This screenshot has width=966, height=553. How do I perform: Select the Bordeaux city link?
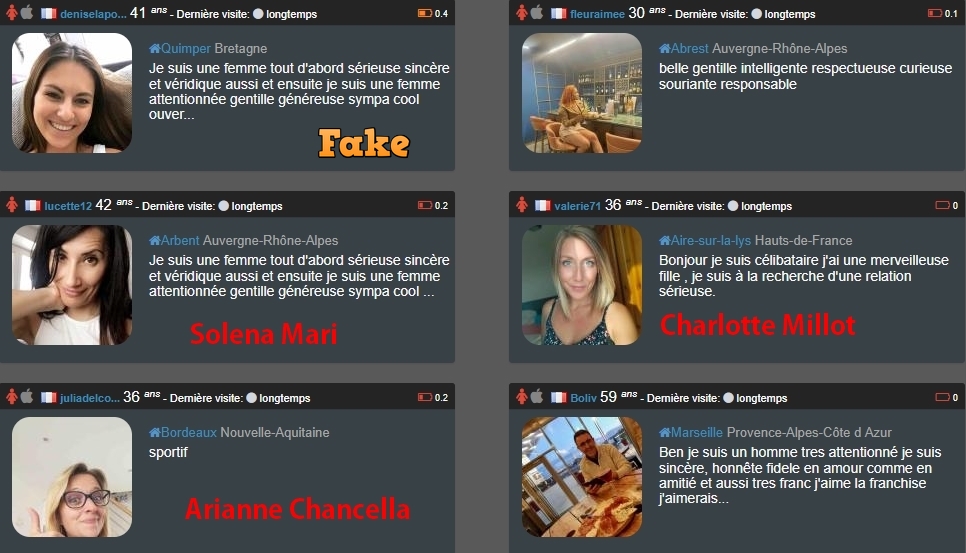[189, 432]
